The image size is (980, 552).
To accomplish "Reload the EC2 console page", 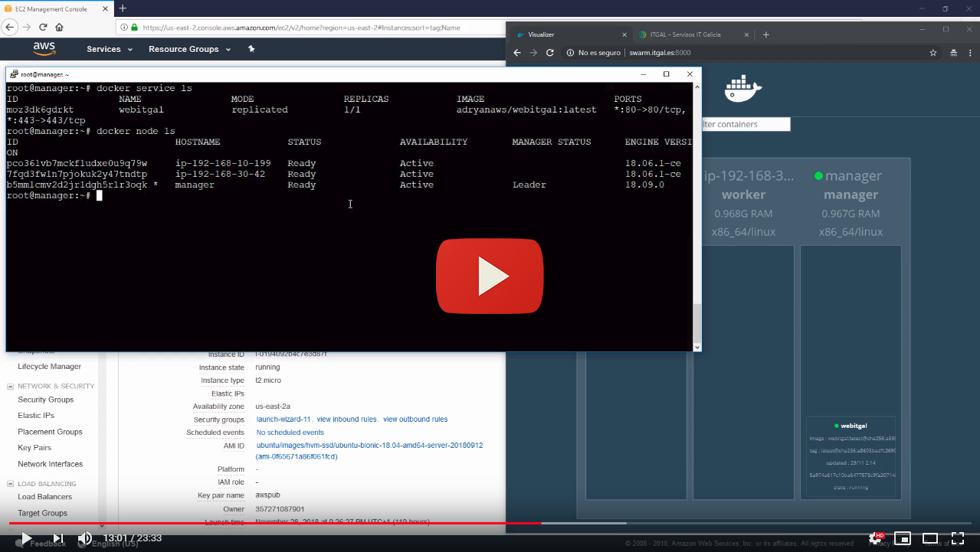I will (43, 27).
